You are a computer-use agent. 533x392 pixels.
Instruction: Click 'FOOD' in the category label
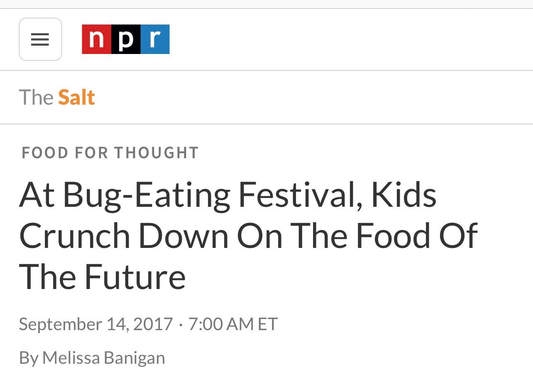45,153
